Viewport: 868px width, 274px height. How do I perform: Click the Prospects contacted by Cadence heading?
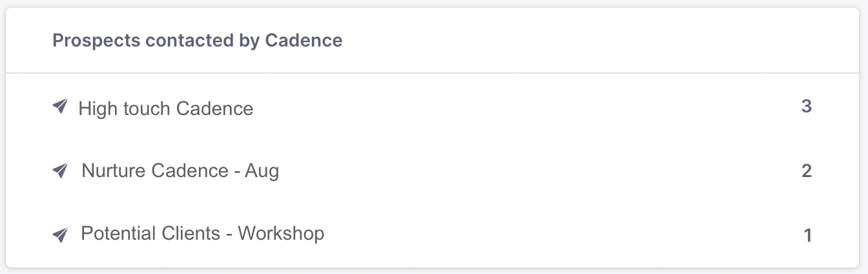pos(198,41)
